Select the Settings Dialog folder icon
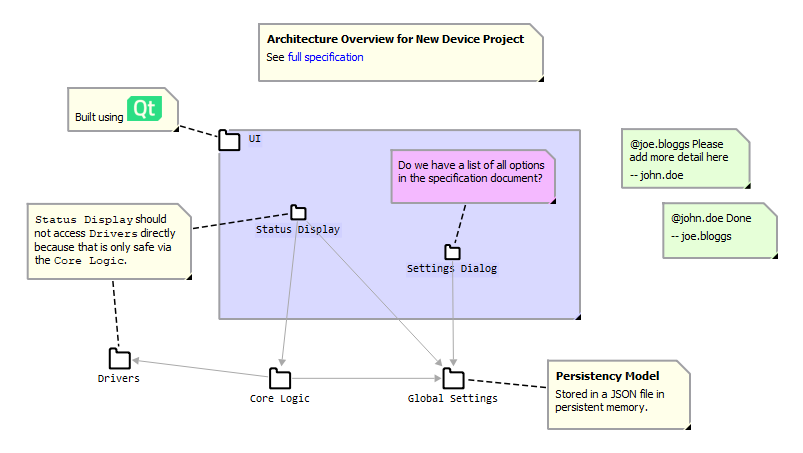Image resolution: width=803 pixels, height=453 pixels. click(452, 252)
